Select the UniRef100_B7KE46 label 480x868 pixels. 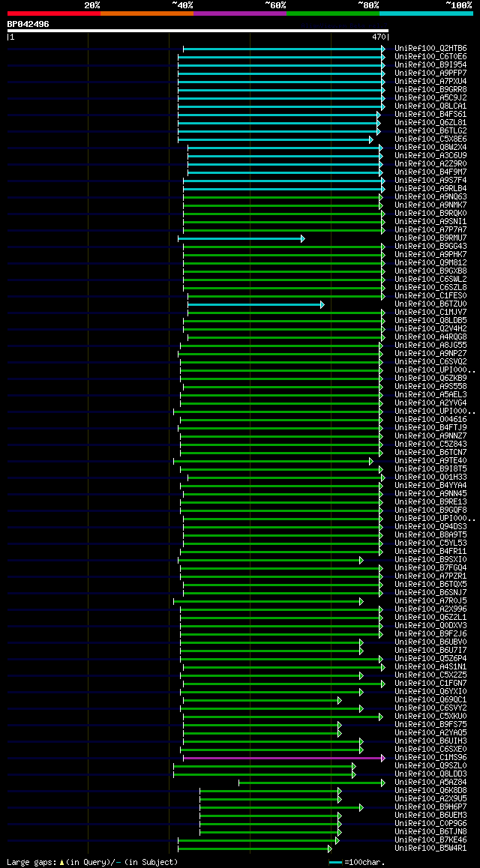point(430,840)
